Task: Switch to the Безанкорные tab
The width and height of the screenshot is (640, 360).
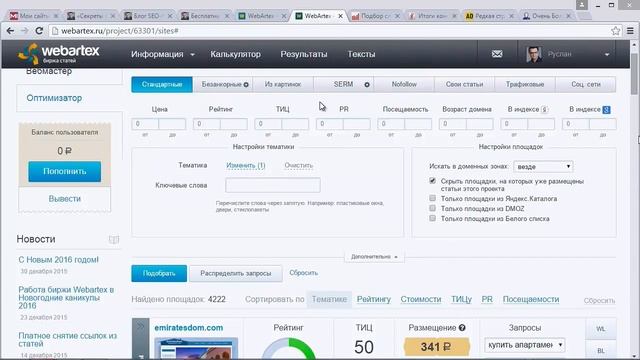Action: 222,84
